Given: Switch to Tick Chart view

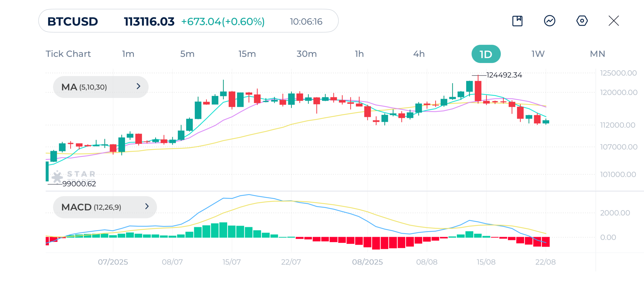Looking at the screenshot, I should [x=68, y=54].
